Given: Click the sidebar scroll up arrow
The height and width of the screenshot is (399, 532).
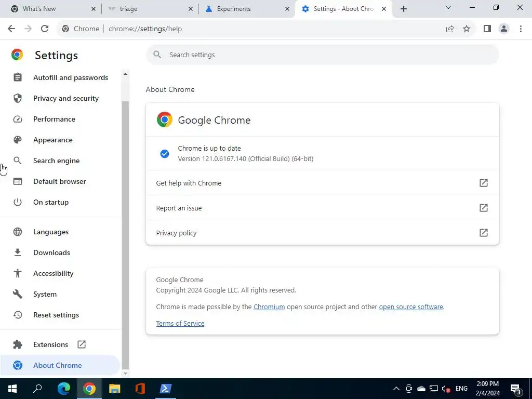Looking at the screenshot, I should pyautogui.click(x=125, y=74).
